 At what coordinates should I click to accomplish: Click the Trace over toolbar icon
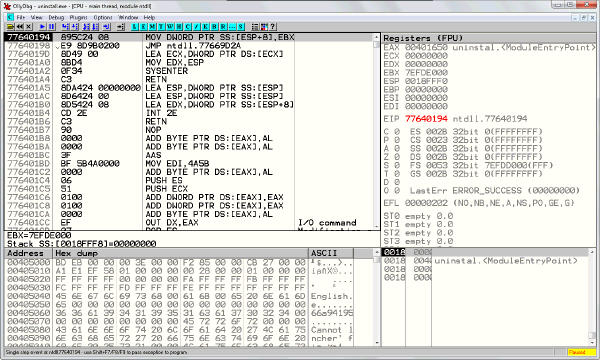point(95,27)
